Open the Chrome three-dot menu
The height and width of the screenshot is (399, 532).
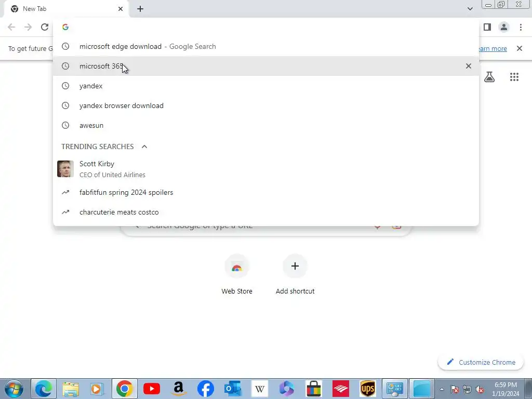click(x=521, y=27)
